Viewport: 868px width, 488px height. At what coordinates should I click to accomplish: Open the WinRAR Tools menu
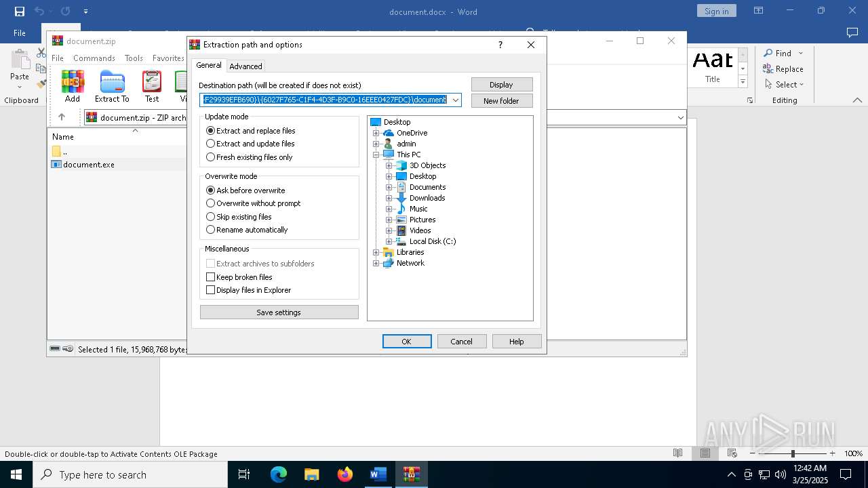click(x=134, y=58)
